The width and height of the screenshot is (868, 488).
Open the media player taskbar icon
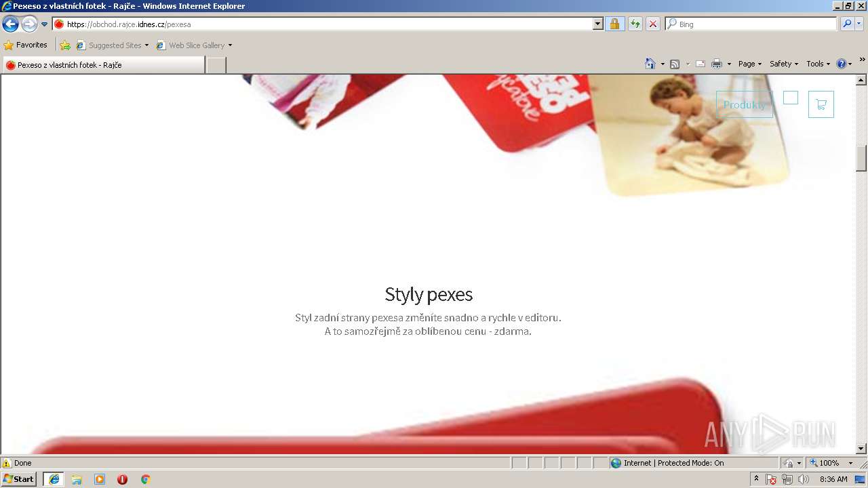point(100,479)
